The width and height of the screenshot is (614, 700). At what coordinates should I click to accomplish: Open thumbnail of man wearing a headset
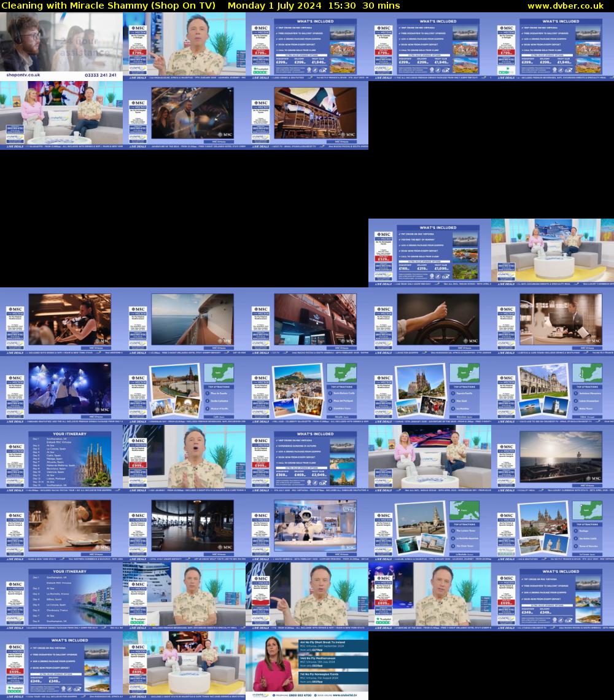pyautogui.click(x=61, y=47)
